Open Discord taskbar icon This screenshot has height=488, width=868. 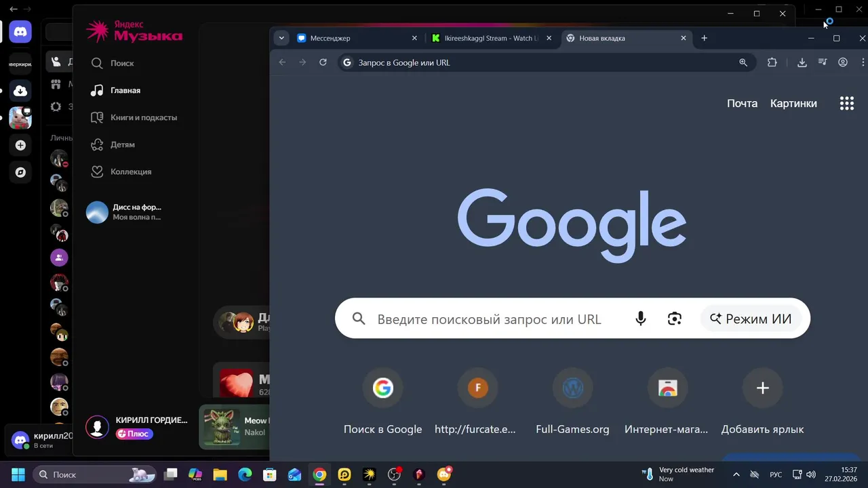[444, 474]
